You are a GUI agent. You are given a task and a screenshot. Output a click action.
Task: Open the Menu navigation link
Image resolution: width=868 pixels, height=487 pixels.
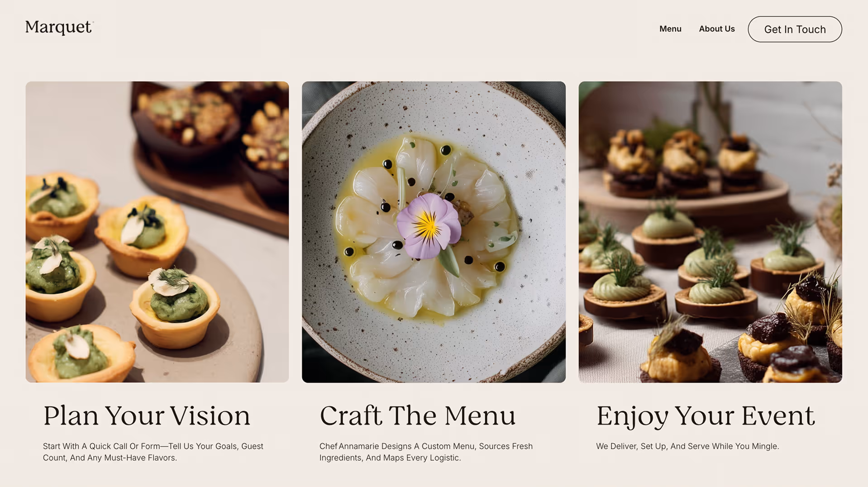coord(670,29)
